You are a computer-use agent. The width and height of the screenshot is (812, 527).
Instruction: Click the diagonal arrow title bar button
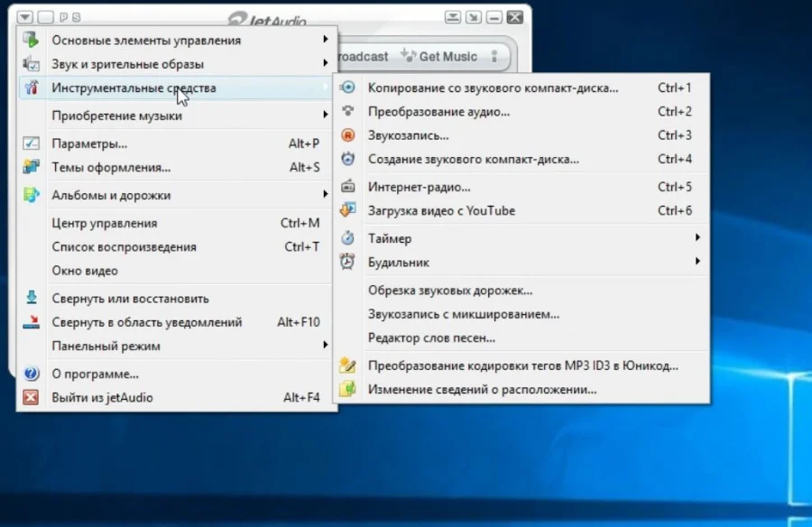(x=474, y=17)
